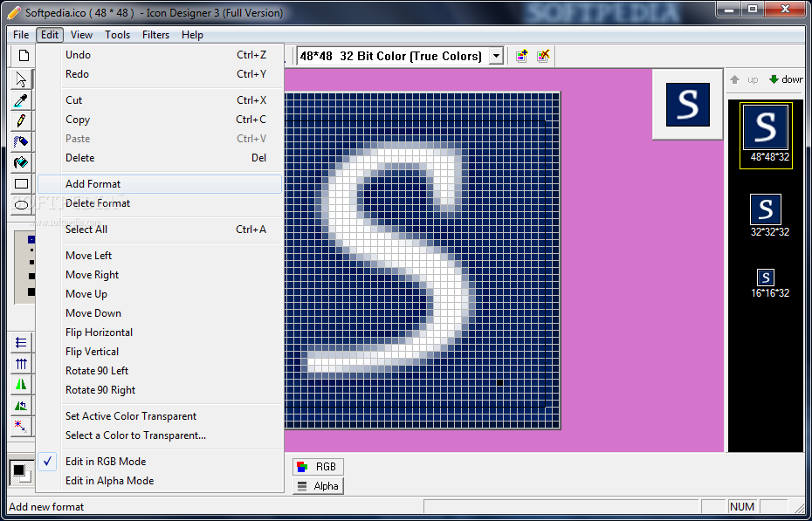Click the icon preview image box

coord(687,105)
